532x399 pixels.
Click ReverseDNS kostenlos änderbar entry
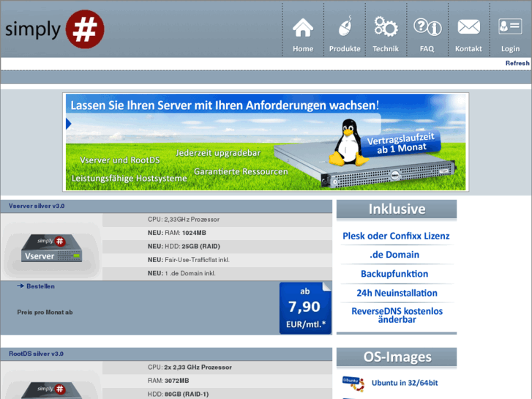(397, 316)
